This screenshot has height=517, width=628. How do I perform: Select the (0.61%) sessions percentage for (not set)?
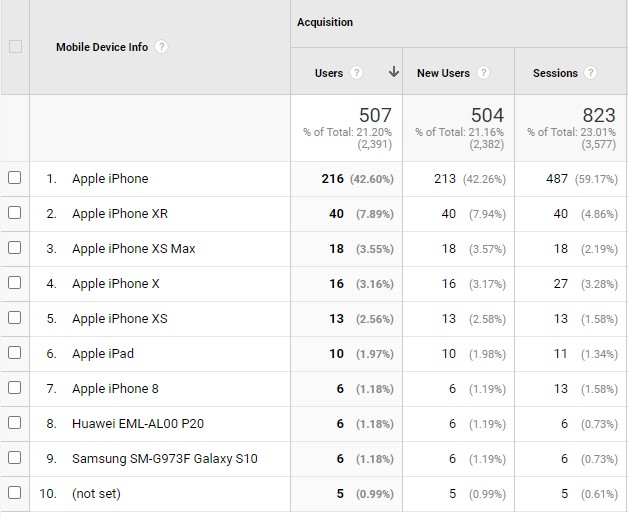(600, 494)
